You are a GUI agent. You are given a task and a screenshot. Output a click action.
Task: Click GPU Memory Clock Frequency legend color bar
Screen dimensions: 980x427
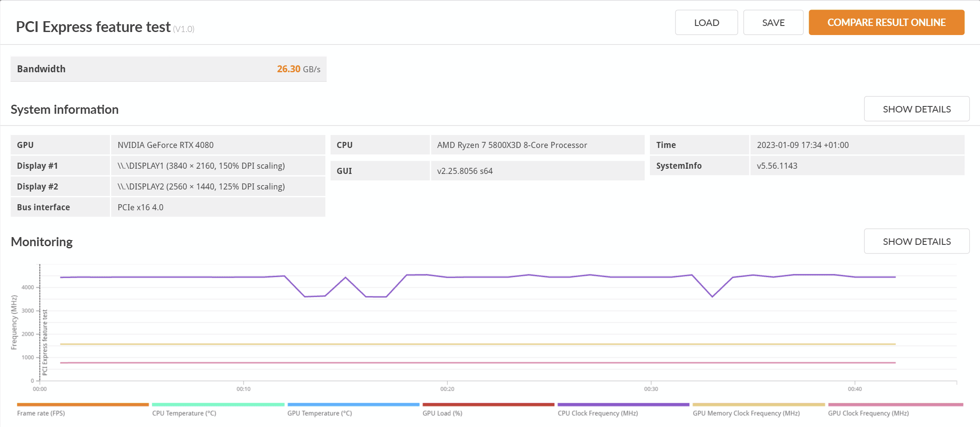[x=758, y=405]
